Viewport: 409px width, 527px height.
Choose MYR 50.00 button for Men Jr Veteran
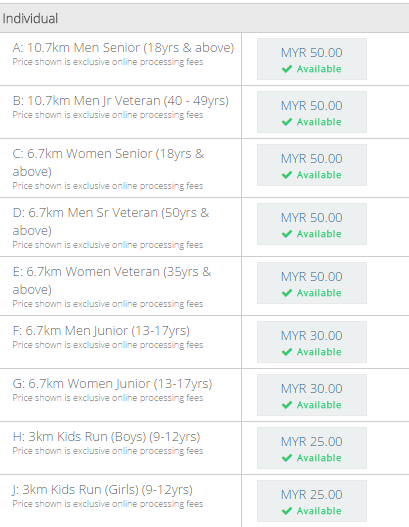click(312, 112)
